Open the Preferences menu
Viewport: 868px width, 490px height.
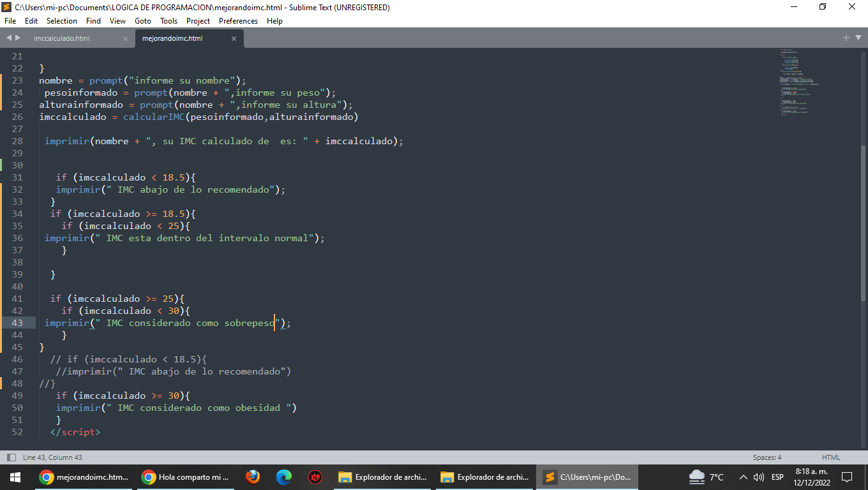tap(238, 21)
